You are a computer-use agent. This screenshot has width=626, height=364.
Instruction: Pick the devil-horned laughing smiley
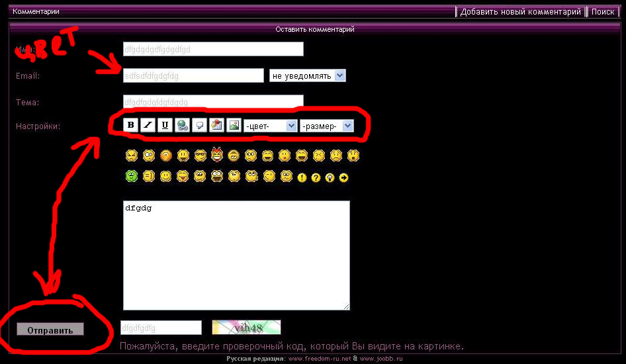(x=217, y=156)
